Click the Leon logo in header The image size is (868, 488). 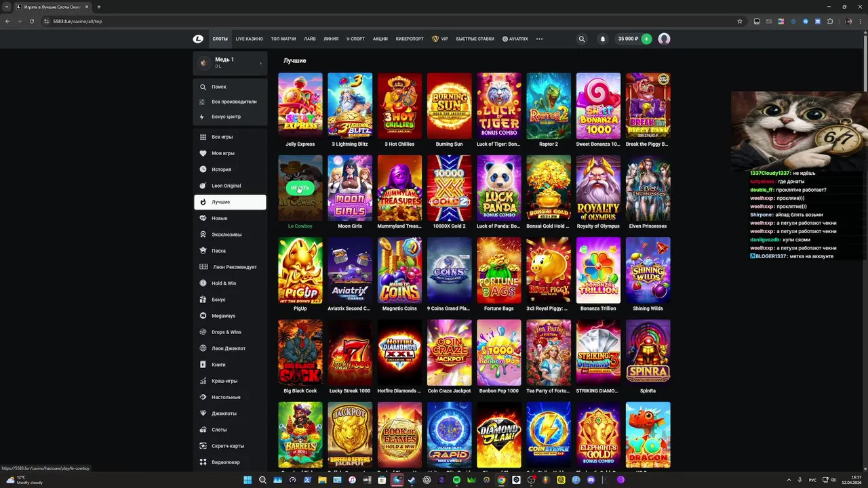(198, 39)
